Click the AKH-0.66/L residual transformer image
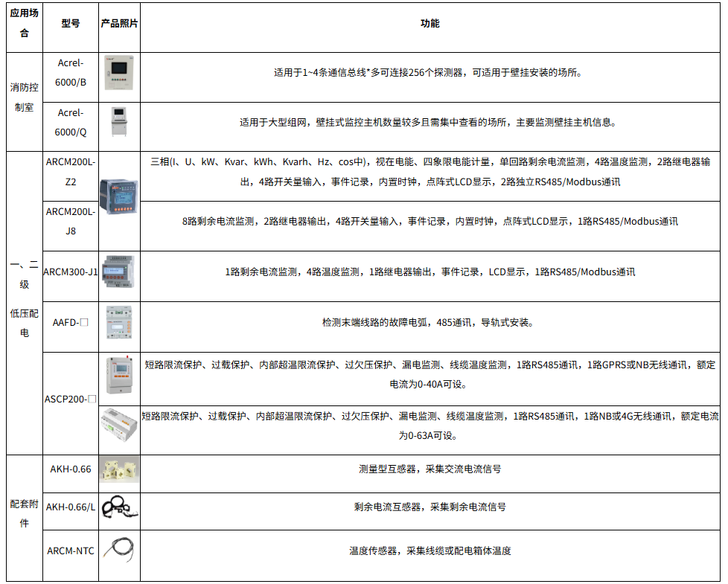 tap(119, 507)
